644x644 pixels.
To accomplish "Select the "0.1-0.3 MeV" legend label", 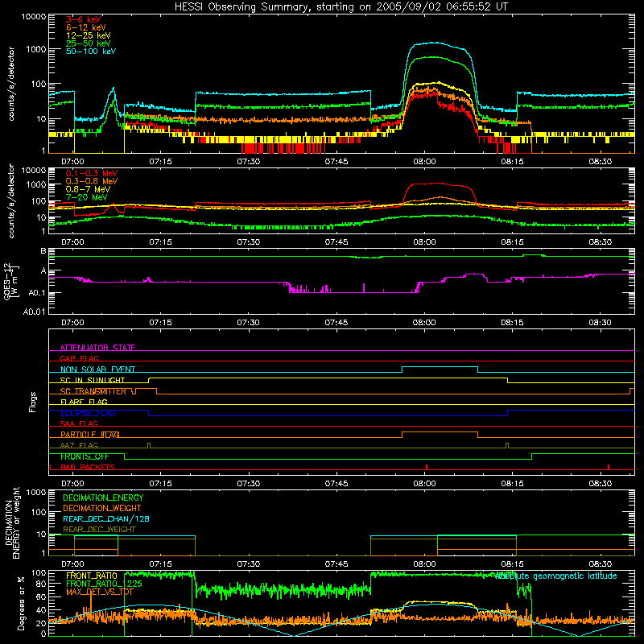I will pyautogui.click(x=92, y=173).
